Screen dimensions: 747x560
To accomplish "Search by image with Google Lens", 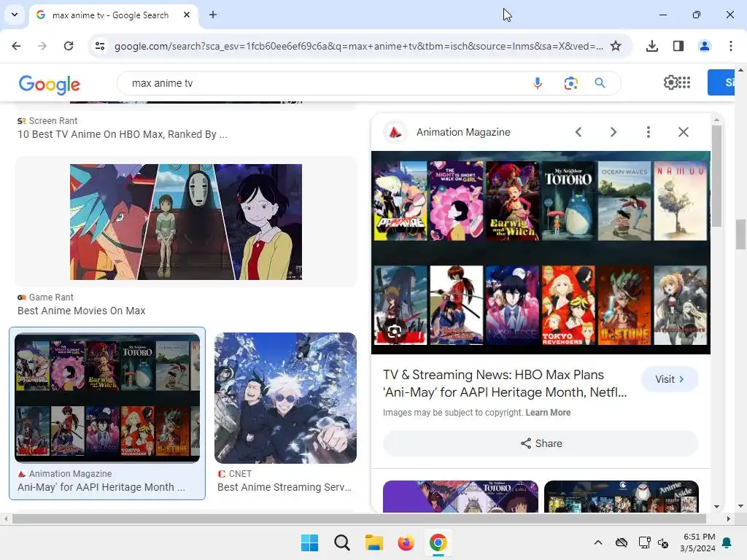I will 570,83.
